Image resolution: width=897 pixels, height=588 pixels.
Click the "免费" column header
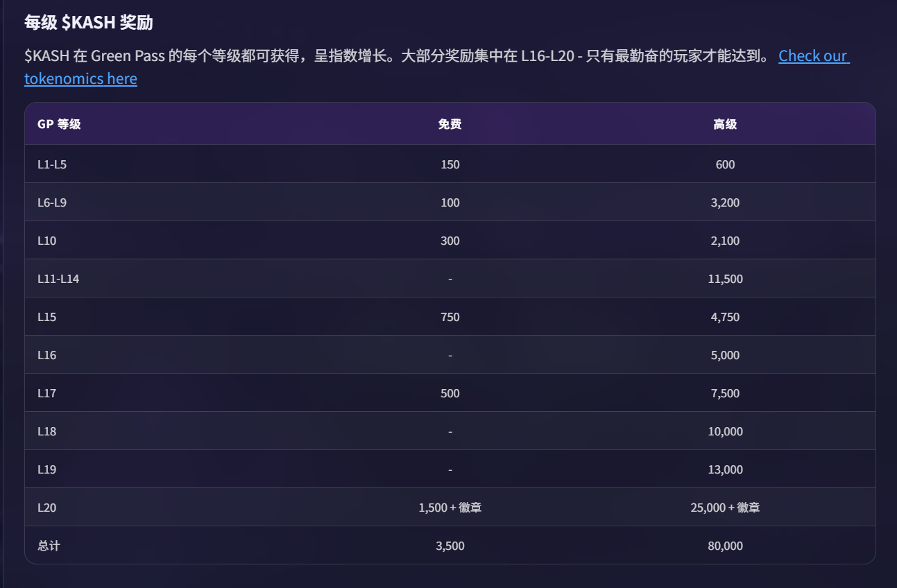click(450, 124)
